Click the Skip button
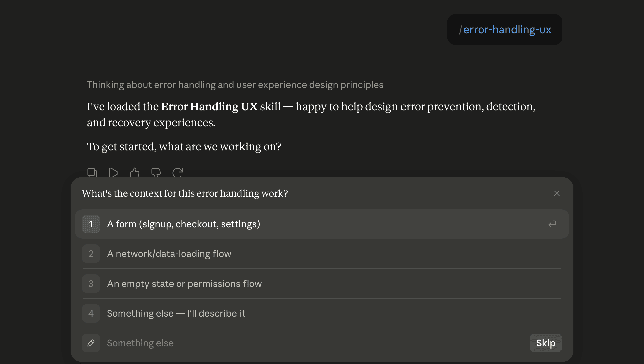The width and height of the screenshot is (644, 364). (x=546, y=343)
